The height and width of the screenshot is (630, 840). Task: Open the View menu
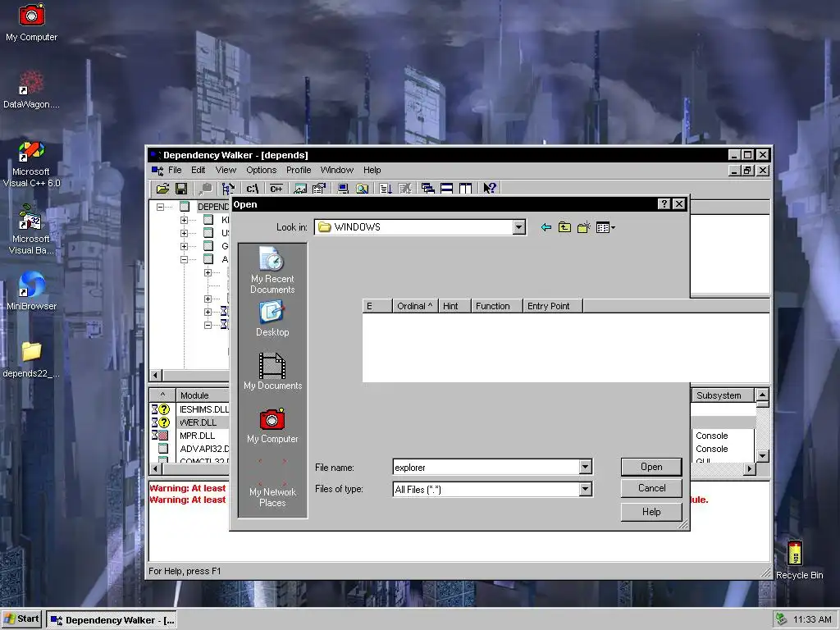pos(226,170)
